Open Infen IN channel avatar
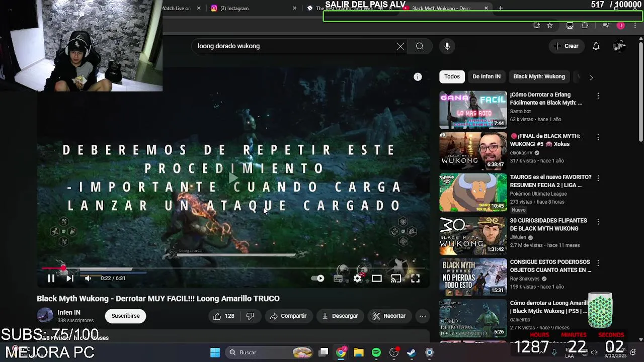 pyautogui.click(x=45, y=316)
